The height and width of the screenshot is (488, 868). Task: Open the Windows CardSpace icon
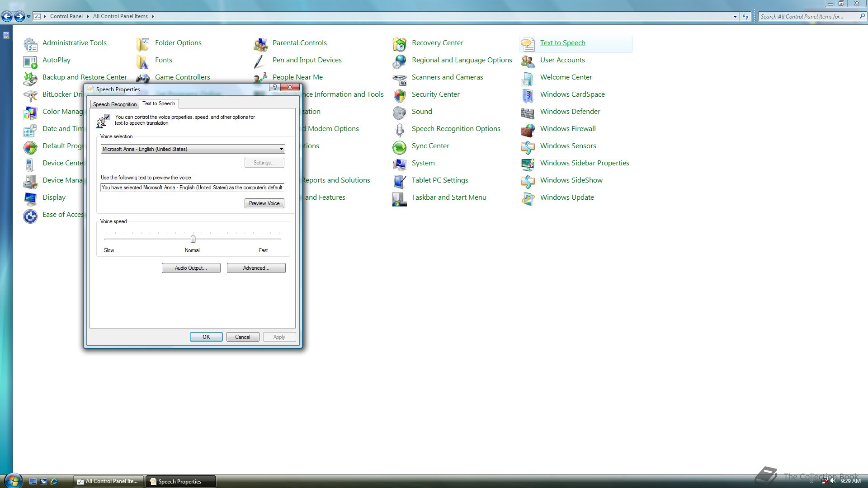point(528,95)
